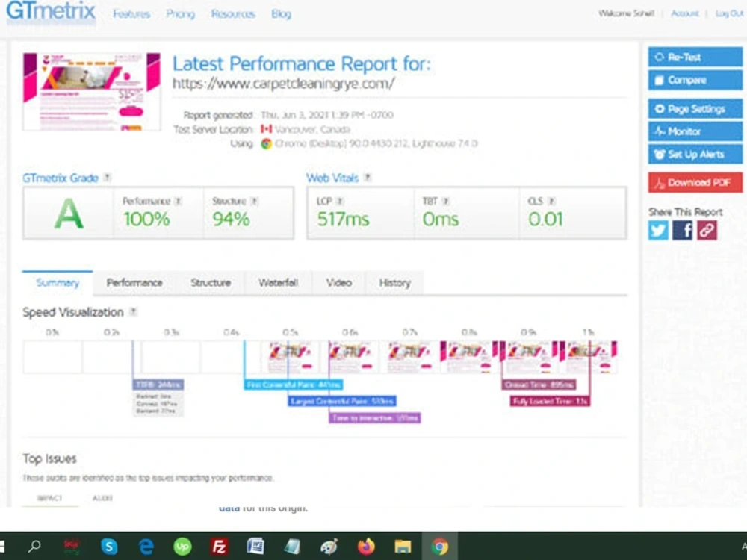747x560 pixels.
Task: Open help icon next to CLS
Action: [551, 201]
